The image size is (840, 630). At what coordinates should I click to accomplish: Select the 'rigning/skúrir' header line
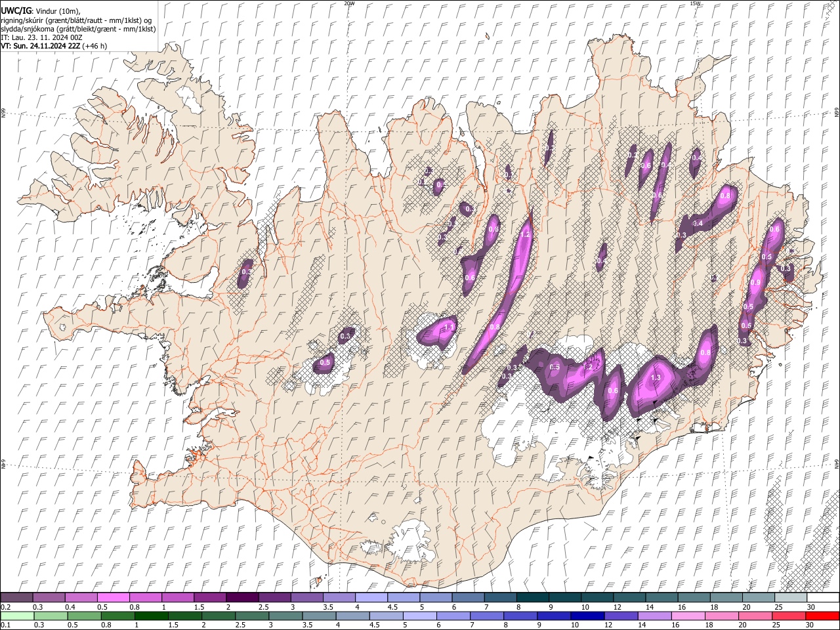point(76,20)
